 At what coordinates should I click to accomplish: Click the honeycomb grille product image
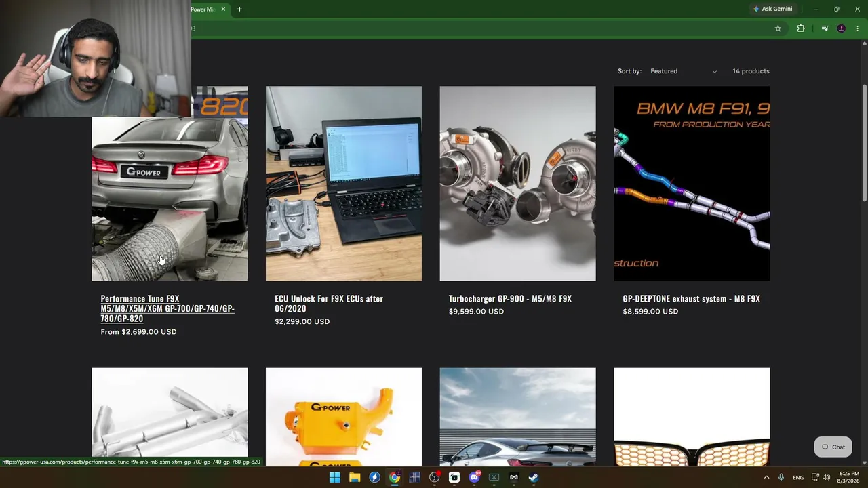[692, 417]
